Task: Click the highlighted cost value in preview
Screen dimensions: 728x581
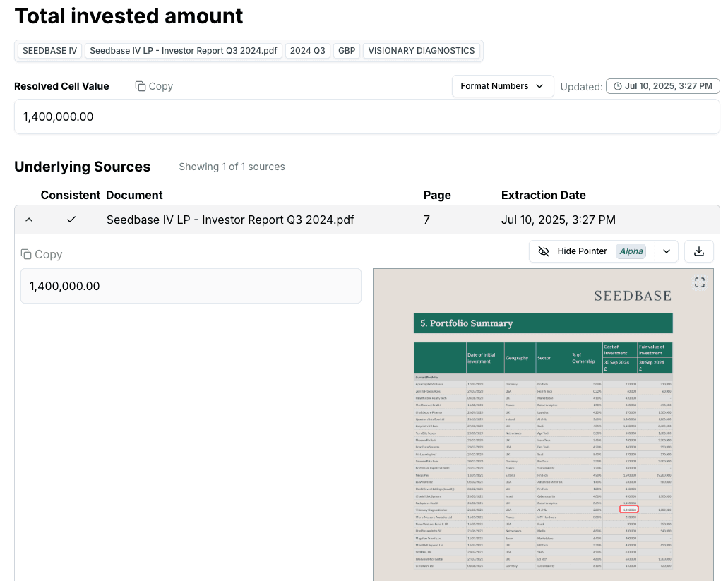Action: click(x=629, y=510)
